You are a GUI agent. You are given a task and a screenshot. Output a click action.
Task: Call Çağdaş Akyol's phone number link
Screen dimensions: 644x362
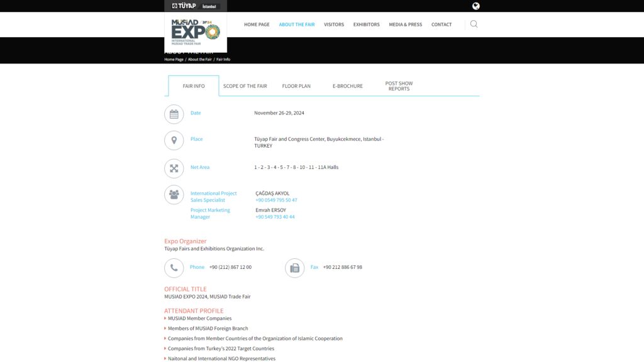click(x=276, y=200)
